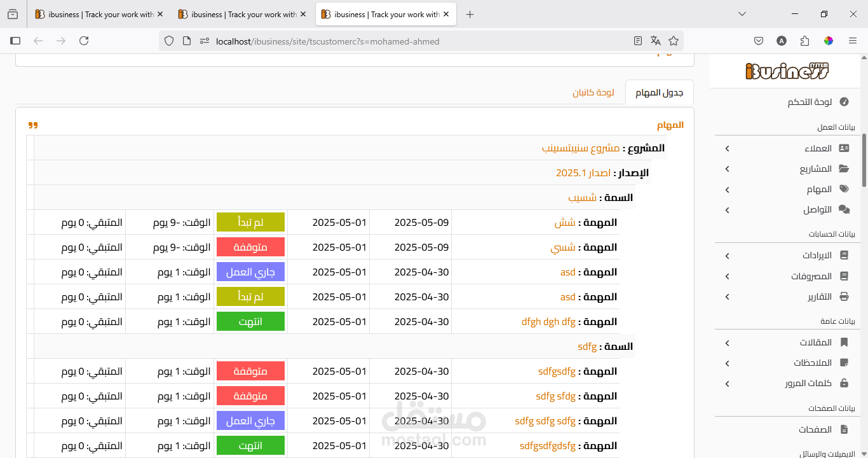Expand the كلمات المرور menu chevron
Image resolution: width=868 pixels, height=458 pixels.
pos(728,384)
